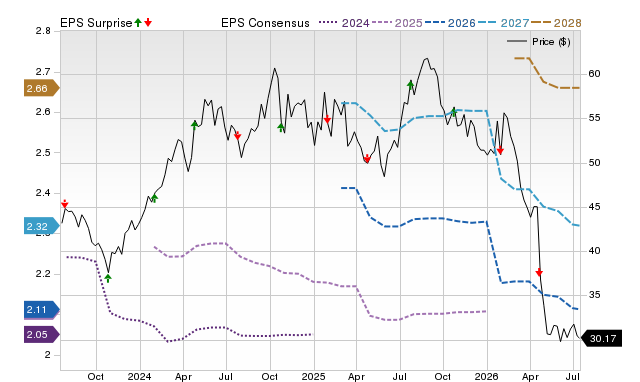Click the 2.2 left axis label
The height and width of the screenshot is (382, 640).
coord(43,274)
